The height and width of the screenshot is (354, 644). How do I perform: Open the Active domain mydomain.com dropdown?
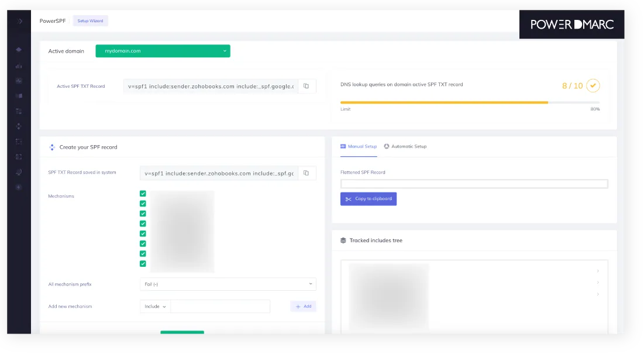pyautogui.click(x=163, y=51)
